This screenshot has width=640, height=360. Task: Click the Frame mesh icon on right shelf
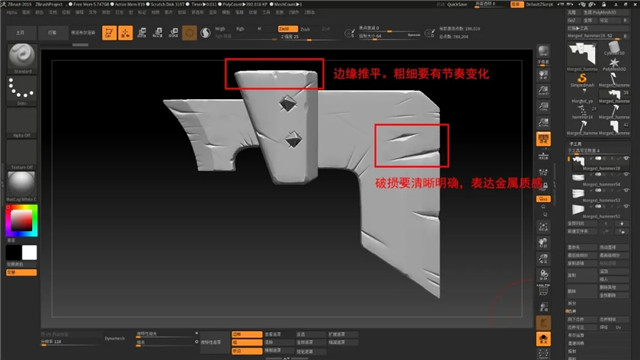point(543,227)
